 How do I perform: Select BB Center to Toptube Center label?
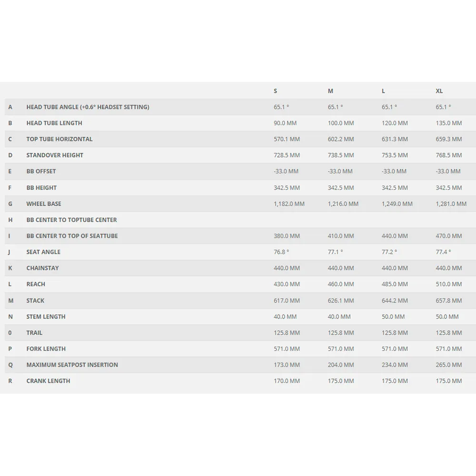[x=71, y=220]
